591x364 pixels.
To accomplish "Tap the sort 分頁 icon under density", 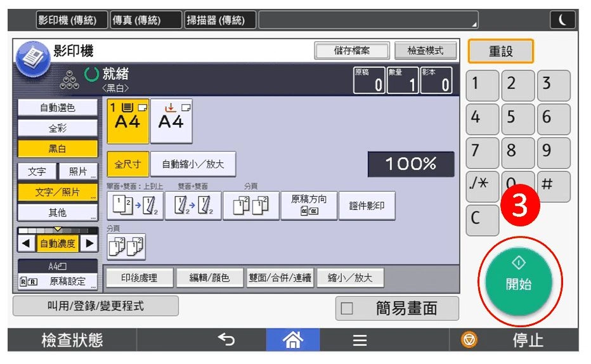I will pos(126,247).
